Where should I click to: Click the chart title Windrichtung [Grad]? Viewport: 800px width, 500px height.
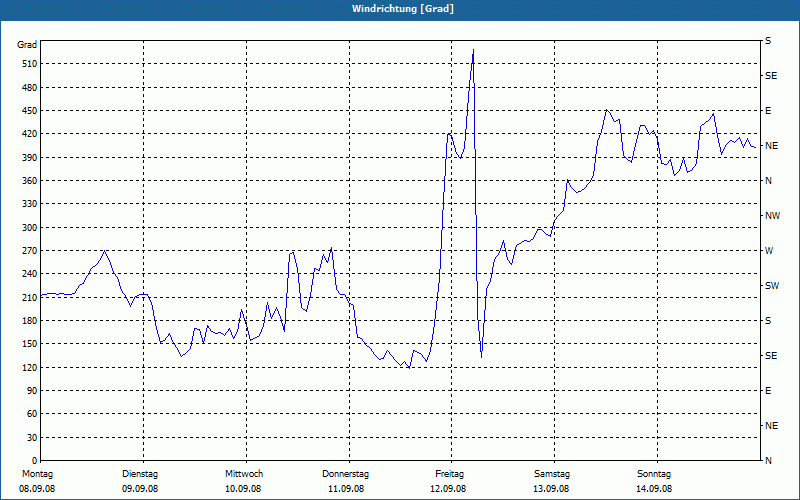(403, 9)
